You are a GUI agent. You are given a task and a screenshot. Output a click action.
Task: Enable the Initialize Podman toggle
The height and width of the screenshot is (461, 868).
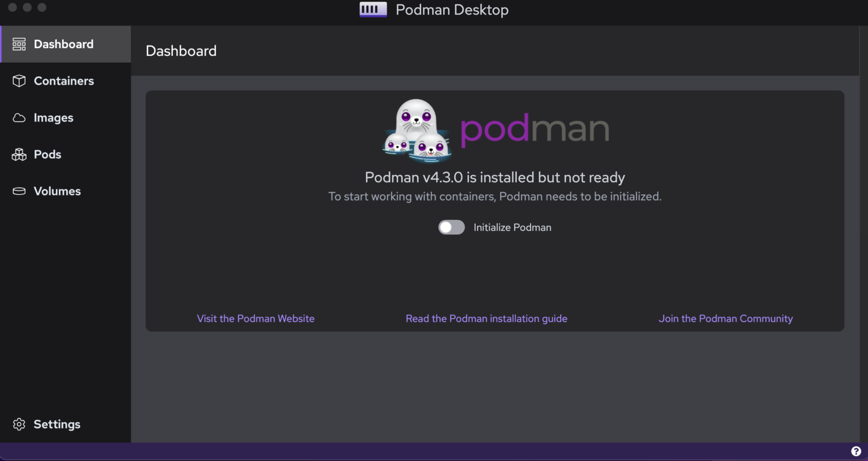[452, 227]
